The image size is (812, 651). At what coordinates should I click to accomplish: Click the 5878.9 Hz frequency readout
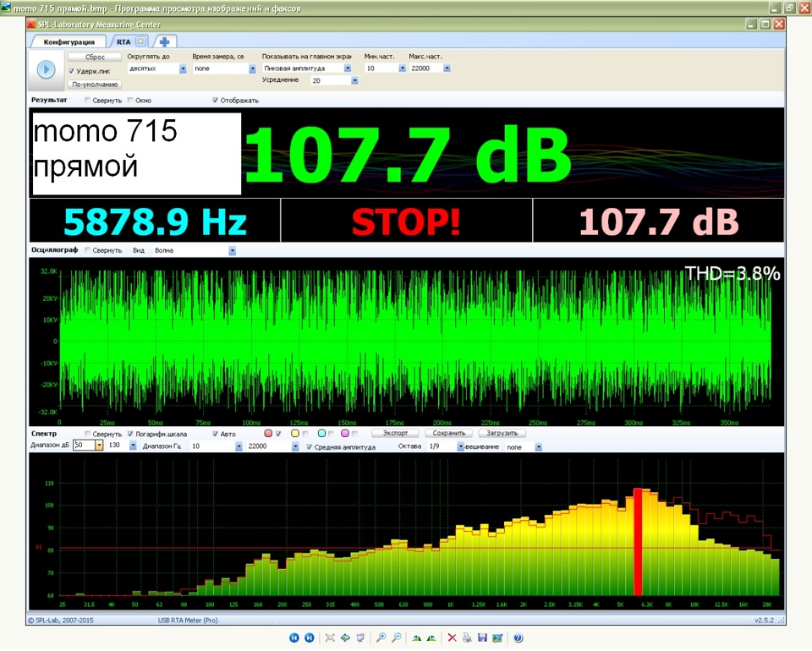pos(155,222)
